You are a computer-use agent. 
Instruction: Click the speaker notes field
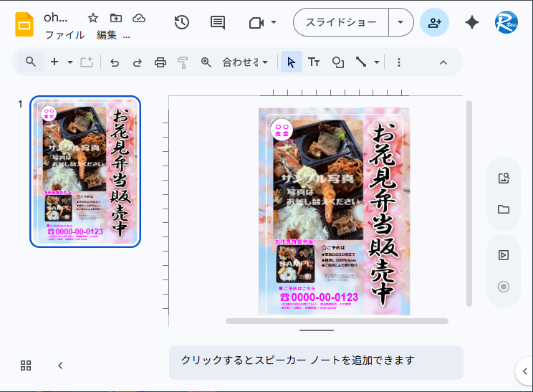[x=316, y=361]
